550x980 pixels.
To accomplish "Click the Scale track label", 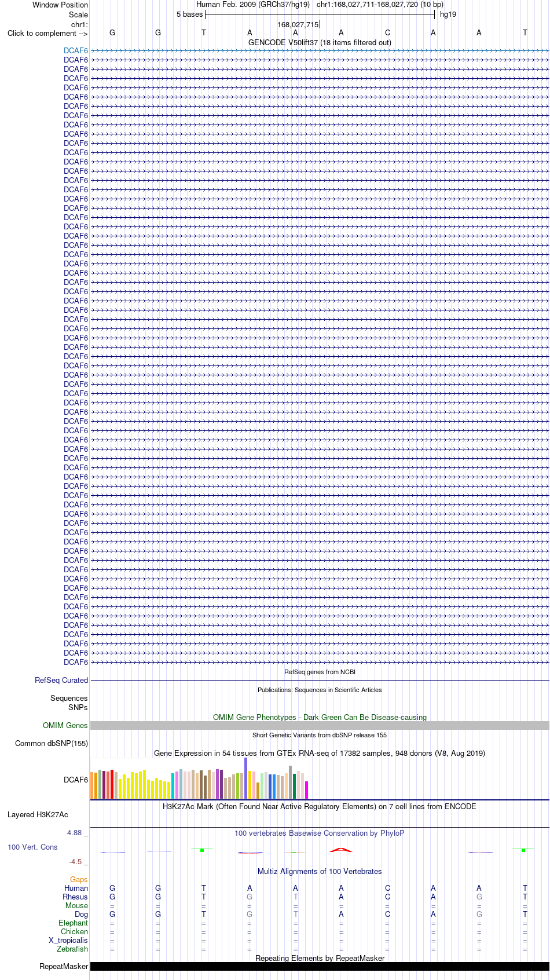I will (79, 14).
